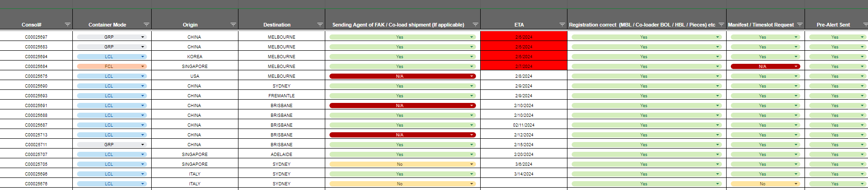This screenshot has height=190, width=868.
Task: Select the Destination column header
Action: click(277, 25)
